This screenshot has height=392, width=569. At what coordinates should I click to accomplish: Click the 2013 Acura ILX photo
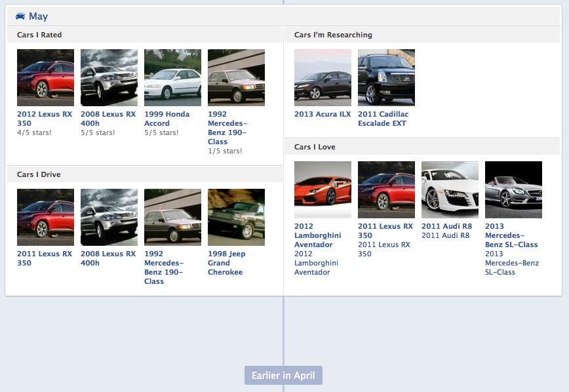[x=323, y=77]
